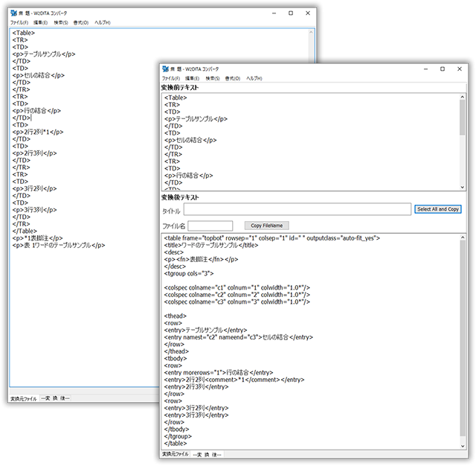The height and width of the screenshot is (466, 476).
Task: Click the app icon in the front window title bar
Action: [x=165, y=69]
